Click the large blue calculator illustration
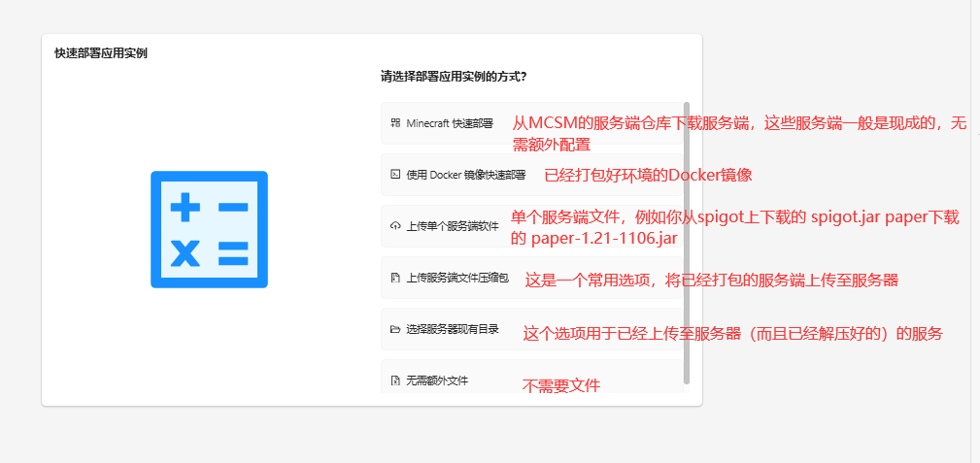This screenshot has width=980, height=463. (x=209, y=230)
